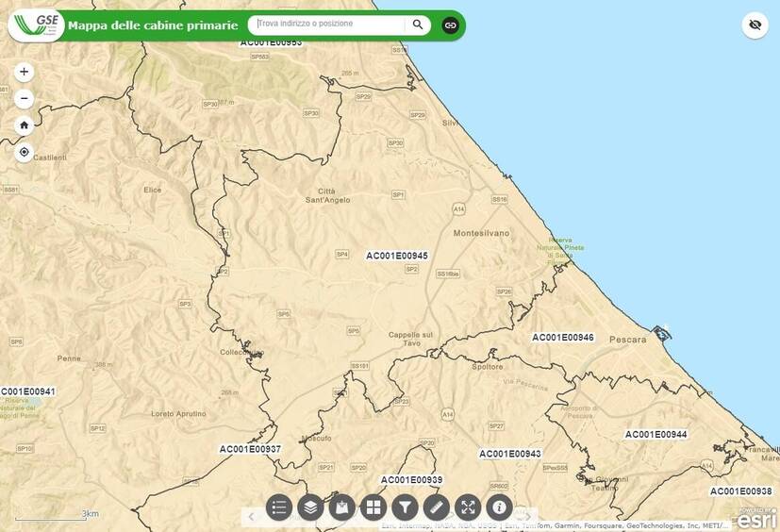
Task: Open the legend list widget
Action: pyautogui.click(x=278, y=507)
